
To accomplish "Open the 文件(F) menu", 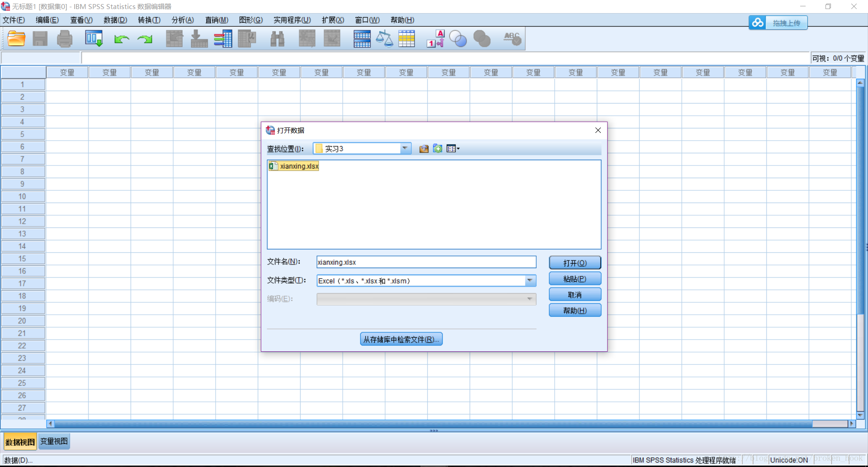I will pos(14,20).
